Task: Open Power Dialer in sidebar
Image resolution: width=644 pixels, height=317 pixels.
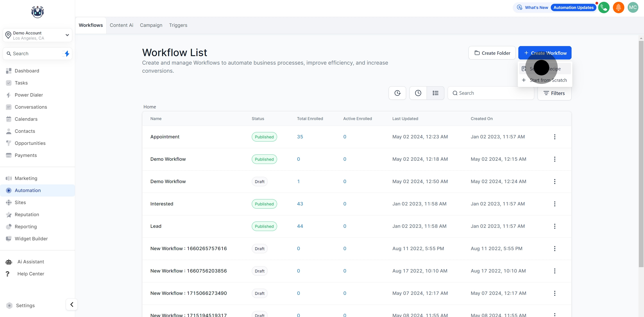Action: pos(29,95)
